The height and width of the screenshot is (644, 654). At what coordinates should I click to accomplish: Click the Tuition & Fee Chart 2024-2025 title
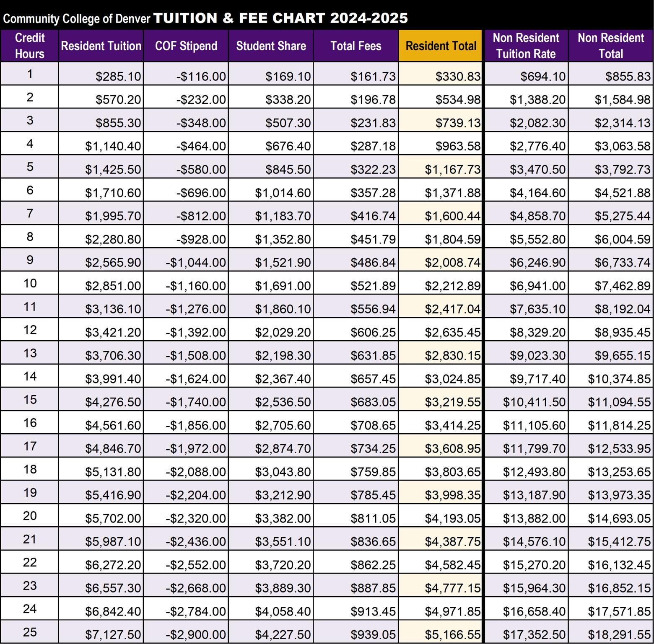[280, 18]
